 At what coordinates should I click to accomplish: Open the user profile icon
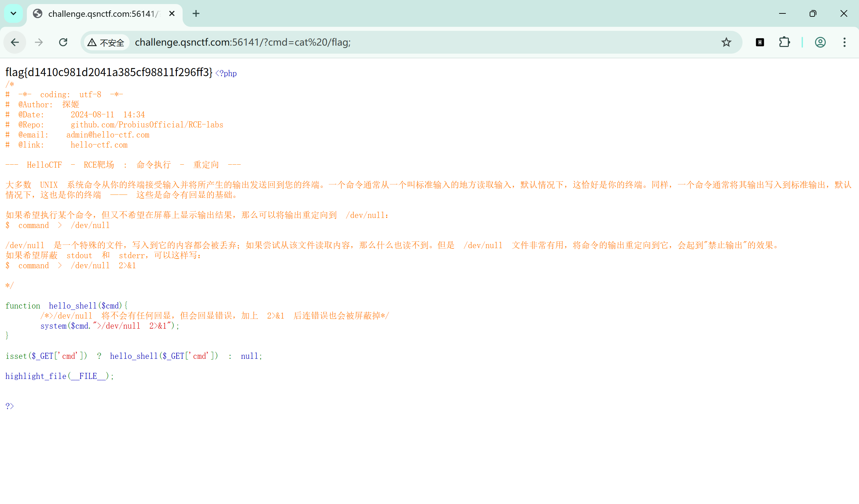coord(820,42)
